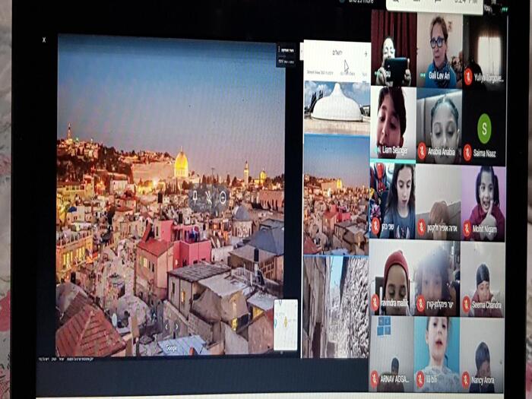Click the name label Saima Naaz

[x=485, y=154]
